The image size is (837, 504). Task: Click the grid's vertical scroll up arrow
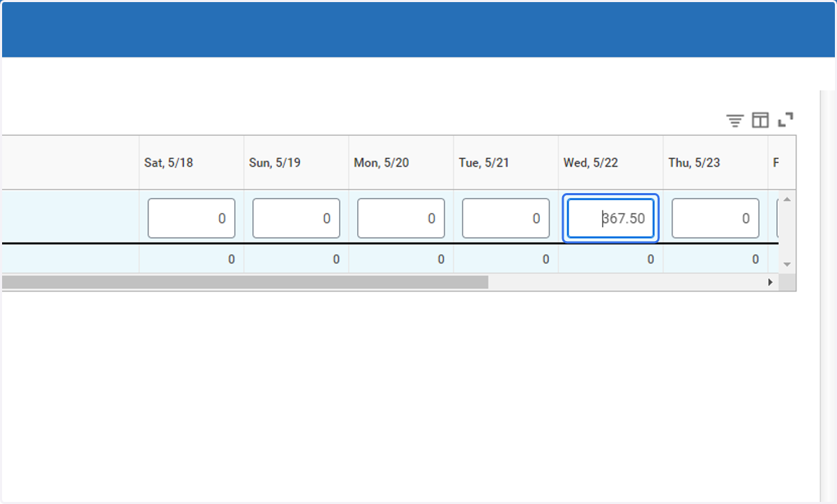[x=787, y=199]
